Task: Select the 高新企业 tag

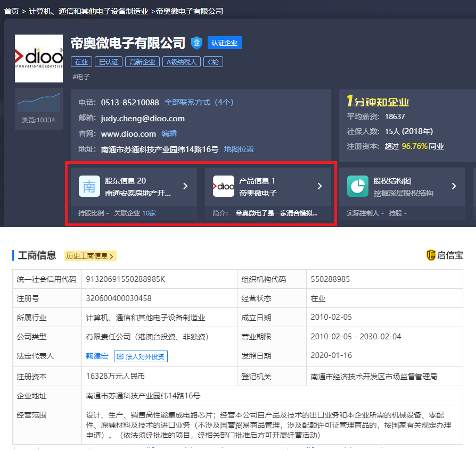Action: pos(142,62)
